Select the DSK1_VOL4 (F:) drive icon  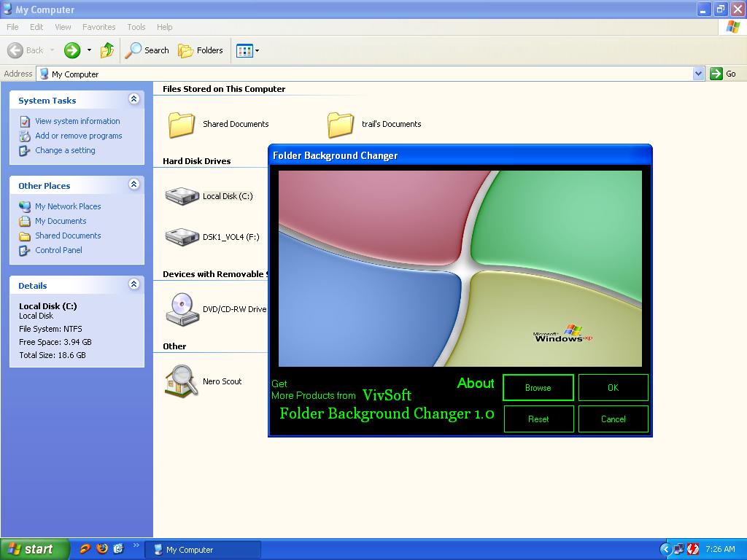[182, 237]
